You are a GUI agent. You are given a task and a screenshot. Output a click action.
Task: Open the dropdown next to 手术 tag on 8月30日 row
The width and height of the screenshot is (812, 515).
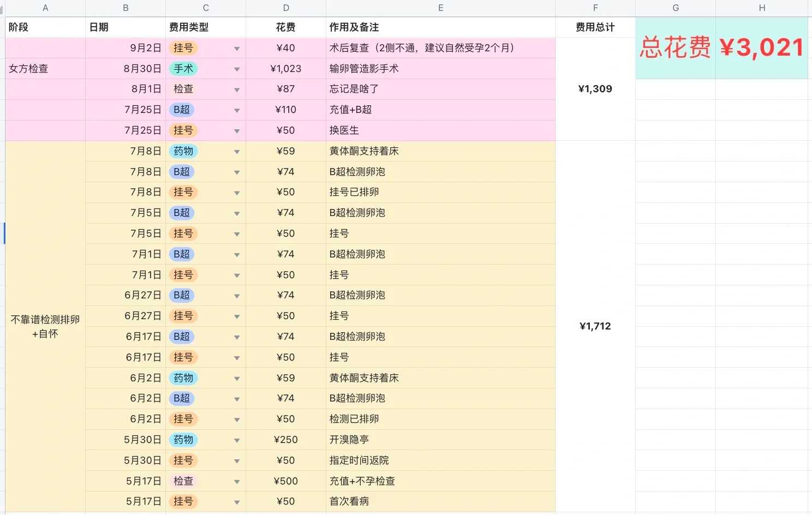(x=237, y=69)
